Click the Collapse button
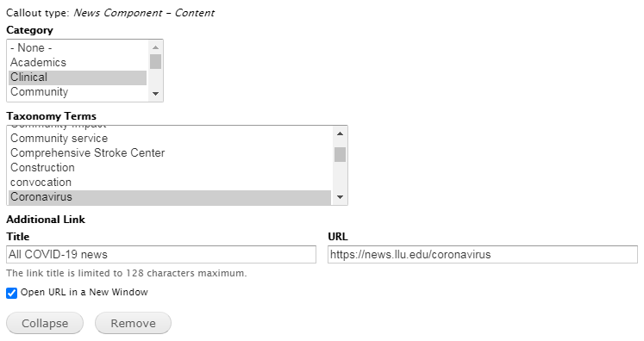Screen dimensions: 644x341 45,324
